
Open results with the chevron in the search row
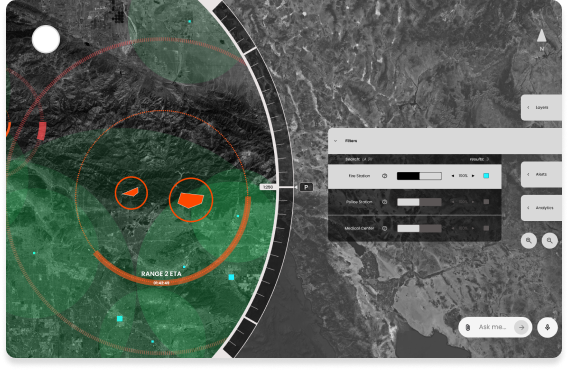488,159
